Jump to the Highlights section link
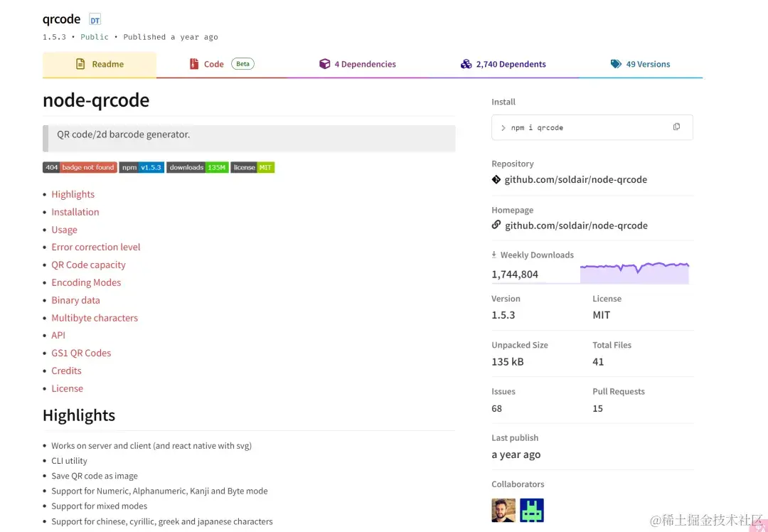The image size is (768, 532). (73, 194)
